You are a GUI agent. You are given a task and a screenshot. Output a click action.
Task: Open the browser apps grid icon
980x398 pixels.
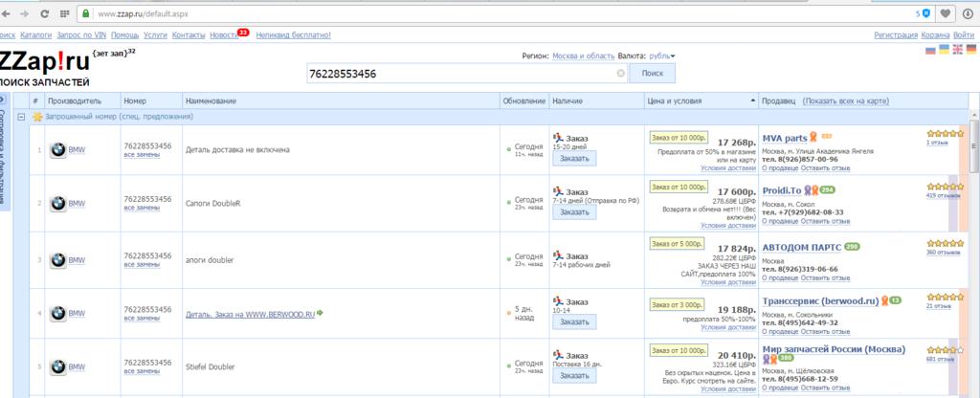tap(65, 13)
